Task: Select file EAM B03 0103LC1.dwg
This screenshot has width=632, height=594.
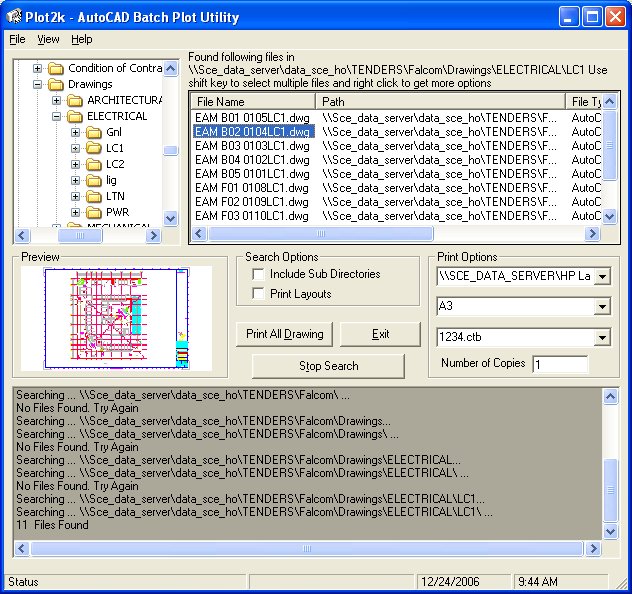Action: [x=252, y=146]
